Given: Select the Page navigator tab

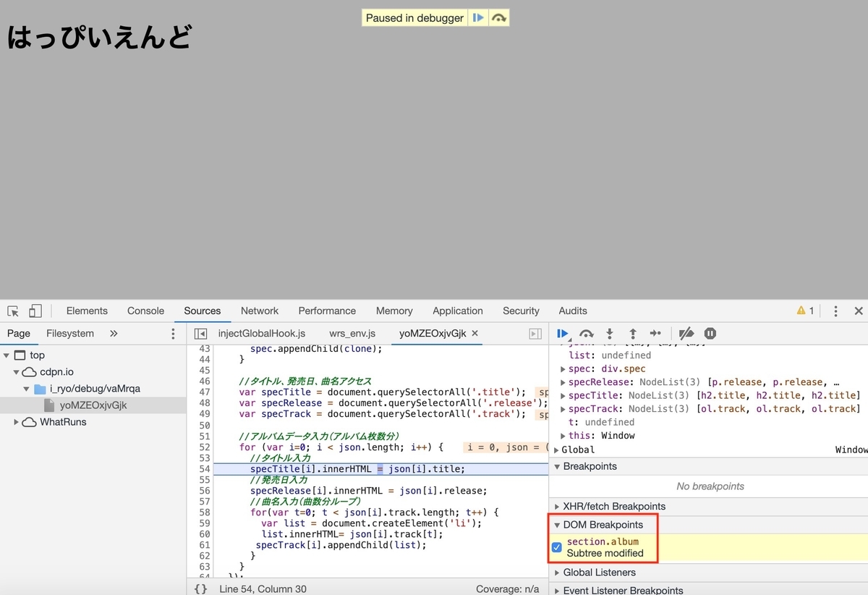Looking at the screenshot, I should (19, 334).
